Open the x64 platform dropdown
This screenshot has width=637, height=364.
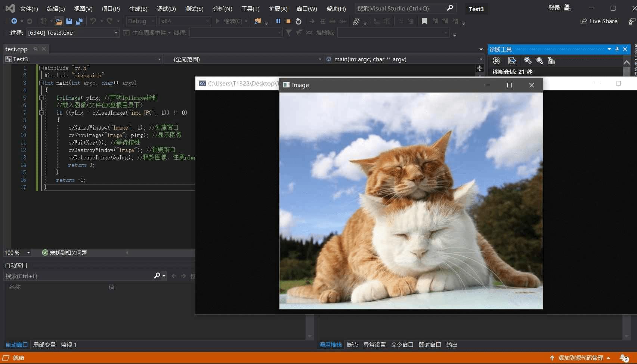pyautogui.click(x=185, y=21)
